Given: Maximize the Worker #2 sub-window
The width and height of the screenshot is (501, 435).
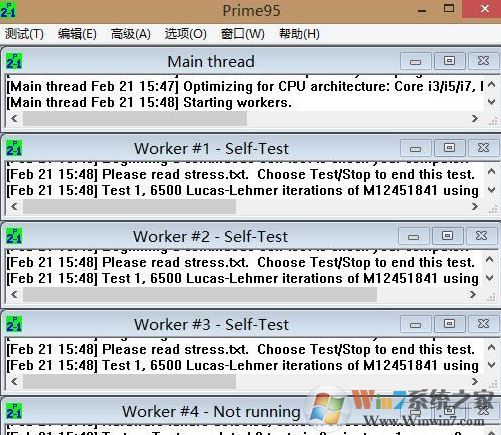Looking at the screenshot, I should [447, 236].
